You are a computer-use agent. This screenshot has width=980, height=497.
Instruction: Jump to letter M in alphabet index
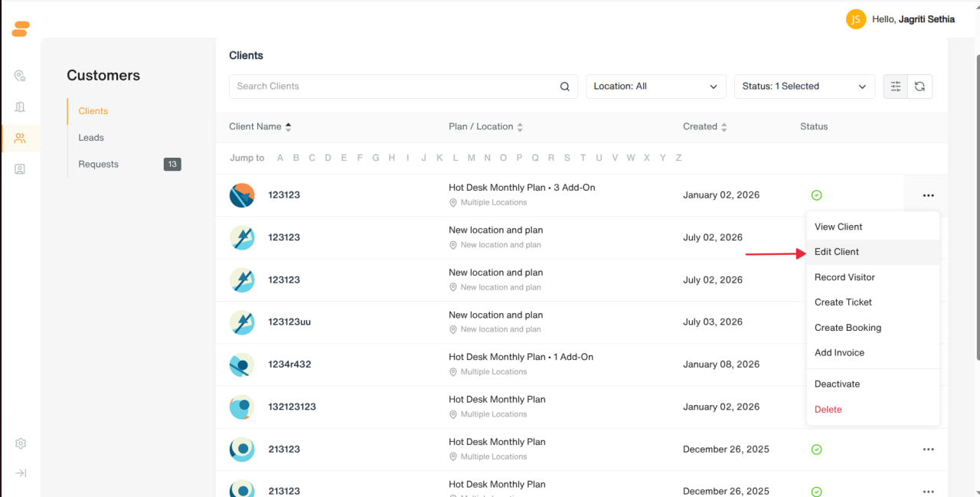(x=471, y=158)
